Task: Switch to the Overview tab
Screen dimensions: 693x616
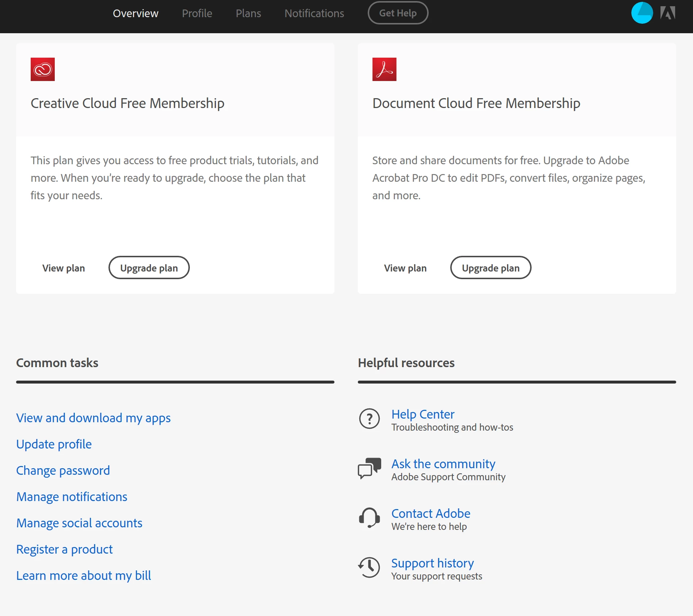Action: [x=135, y=13]
